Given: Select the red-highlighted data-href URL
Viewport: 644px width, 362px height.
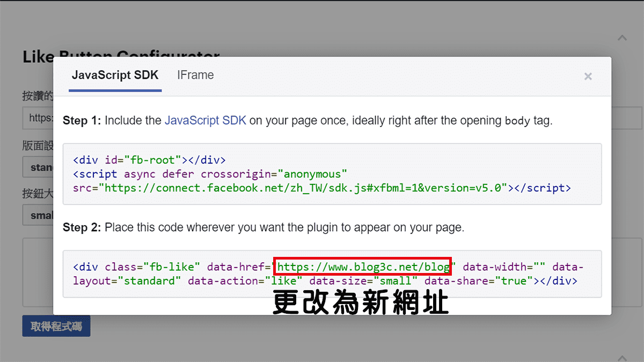Looking at the screenshot, I should coord(362,267).
